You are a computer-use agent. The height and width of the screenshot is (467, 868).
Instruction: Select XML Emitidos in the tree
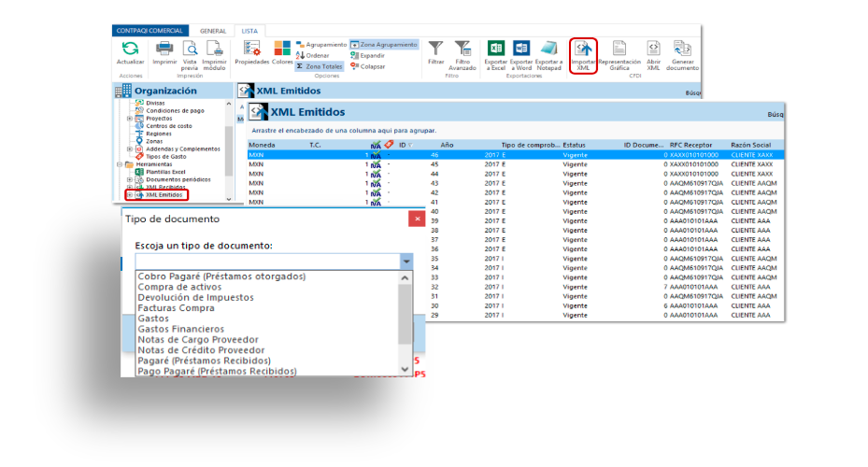pos(164,195)
